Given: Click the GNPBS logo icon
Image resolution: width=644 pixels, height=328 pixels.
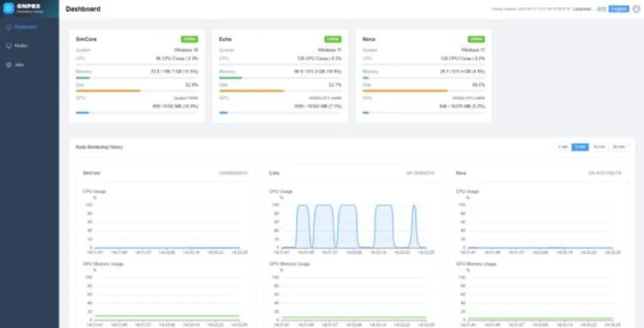Looking at the screenshot, I should (x=8, y=8).
